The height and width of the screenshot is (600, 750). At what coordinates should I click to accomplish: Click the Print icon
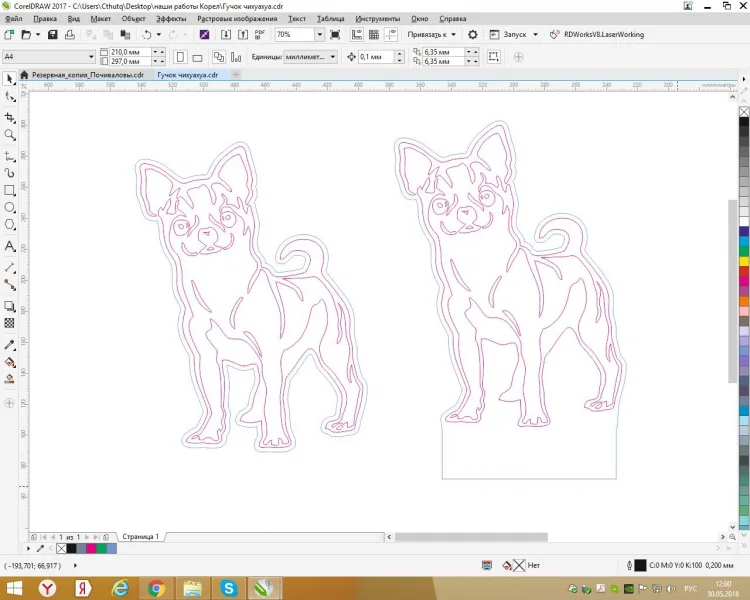[x=70, y=34]
